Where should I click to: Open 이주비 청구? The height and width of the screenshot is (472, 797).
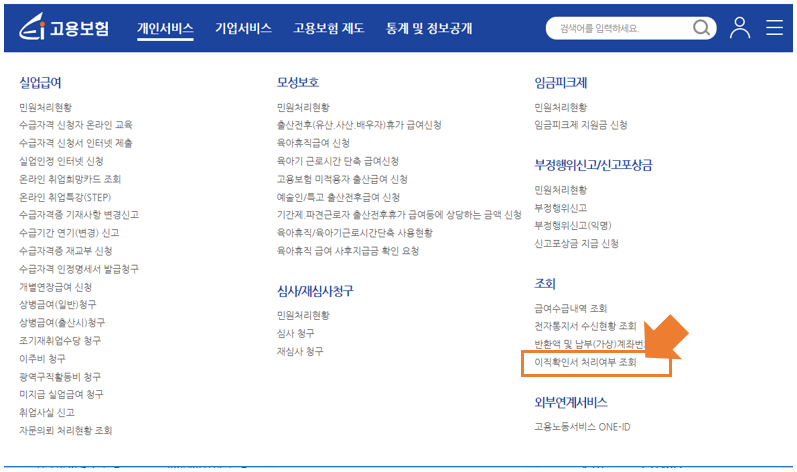pyautogui.click(x=42, y=359)
